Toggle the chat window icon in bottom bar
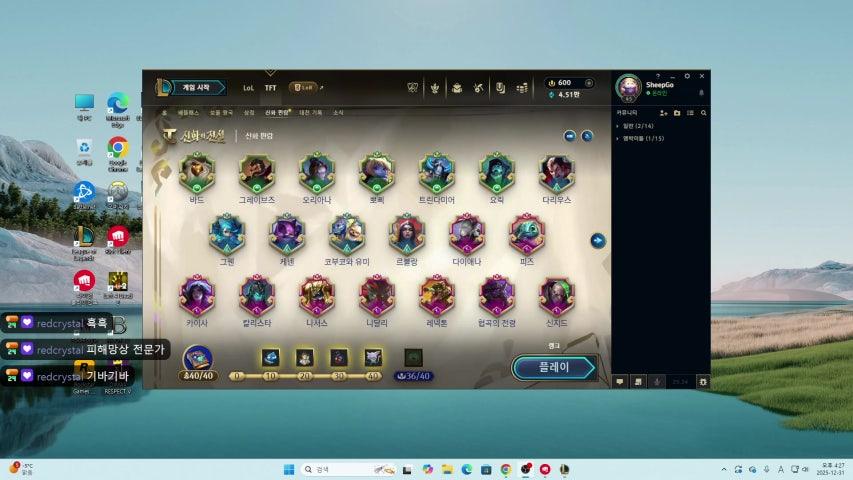Image resolution: width=853 pixels, height=480 pixels. [620, 381]
